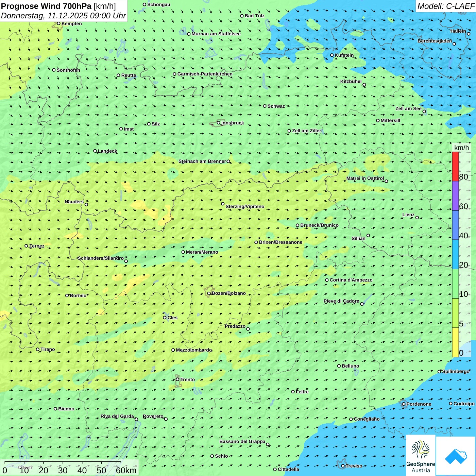Select the Lienz location marker

tap(417, 218)
